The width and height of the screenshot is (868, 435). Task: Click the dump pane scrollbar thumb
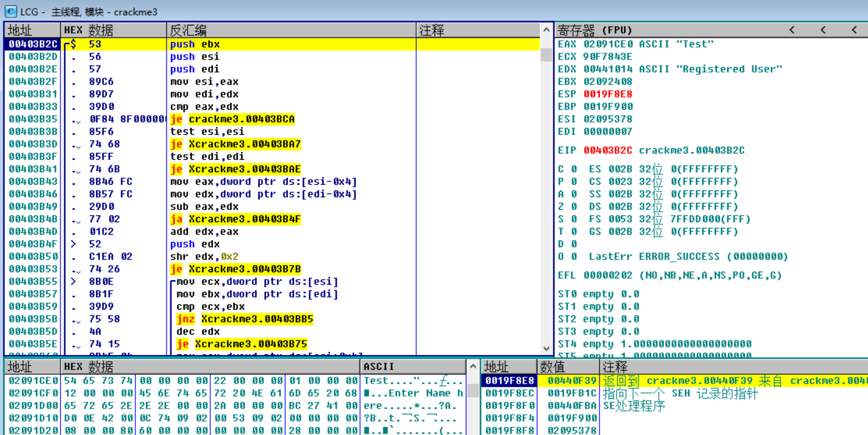tap(472, 390)
